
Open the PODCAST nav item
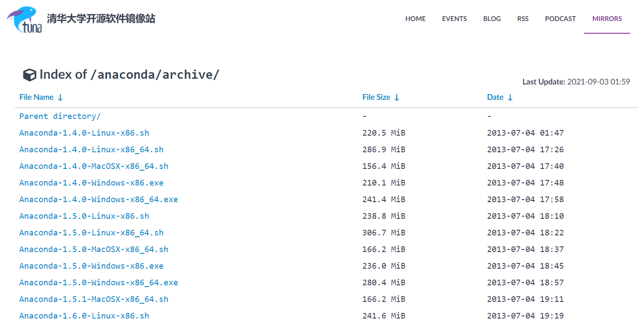click(560, 19)
